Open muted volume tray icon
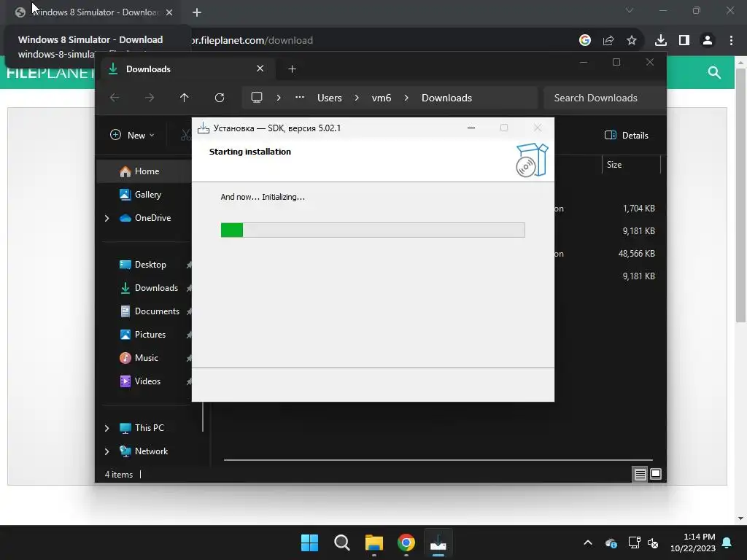747x560 pixels. point(653,542)
